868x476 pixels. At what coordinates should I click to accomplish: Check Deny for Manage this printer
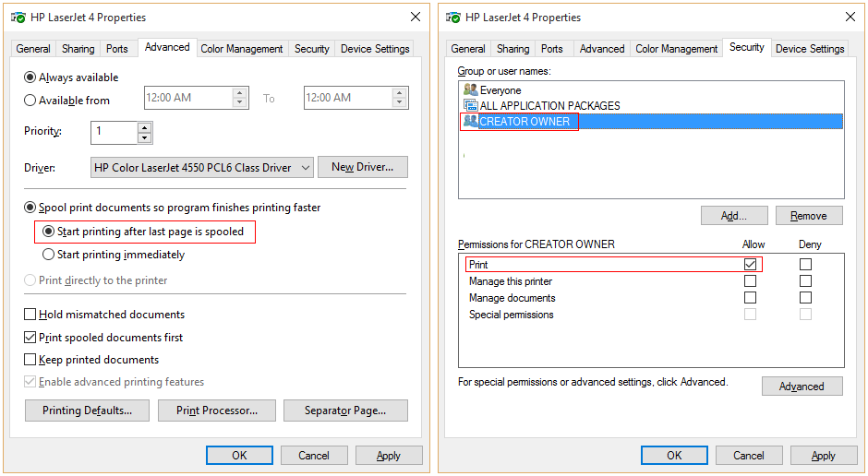[805, 280]
